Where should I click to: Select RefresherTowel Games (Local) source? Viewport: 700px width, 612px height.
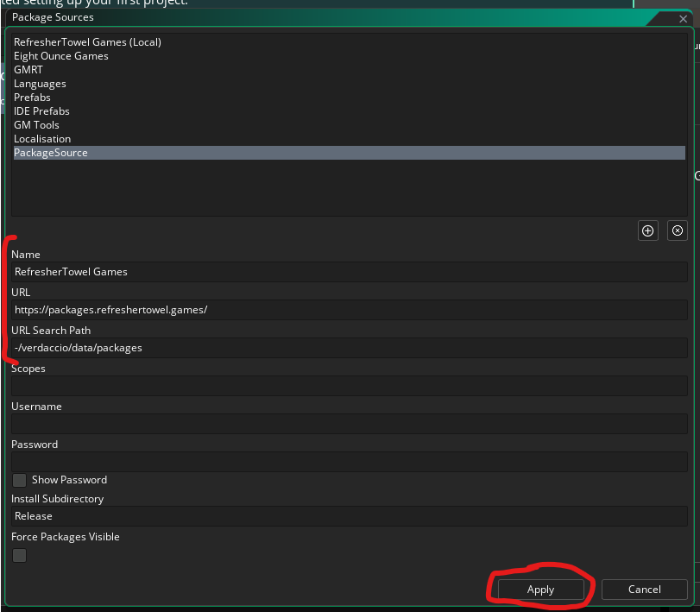point(349,42)
